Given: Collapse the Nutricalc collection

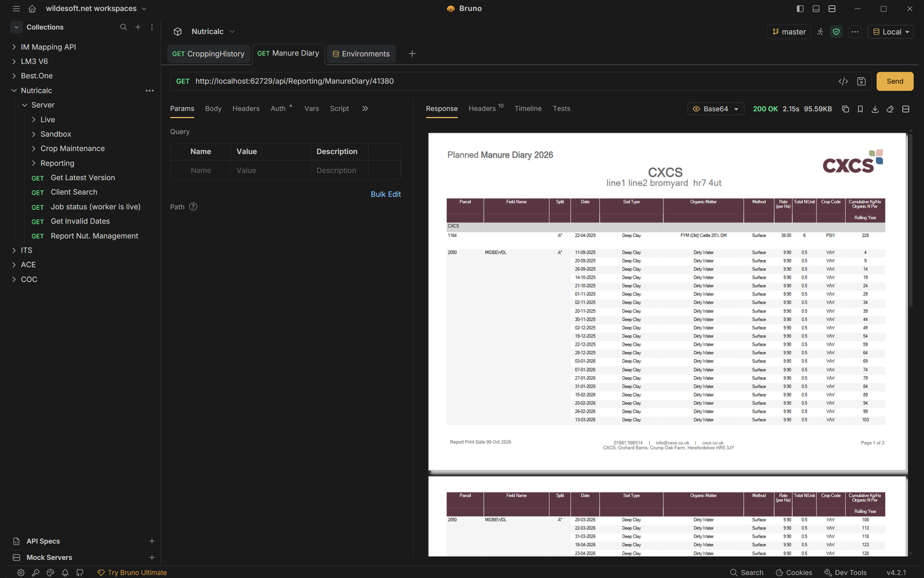Looking at the screenshot, I should pyautogui.click(x=14, y=91).
